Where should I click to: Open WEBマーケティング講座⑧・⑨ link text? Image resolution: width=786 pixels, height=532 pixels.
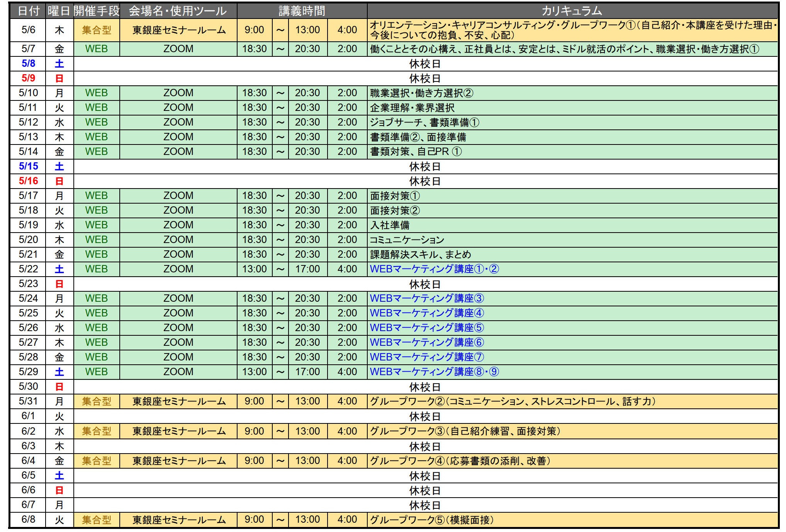434,372
